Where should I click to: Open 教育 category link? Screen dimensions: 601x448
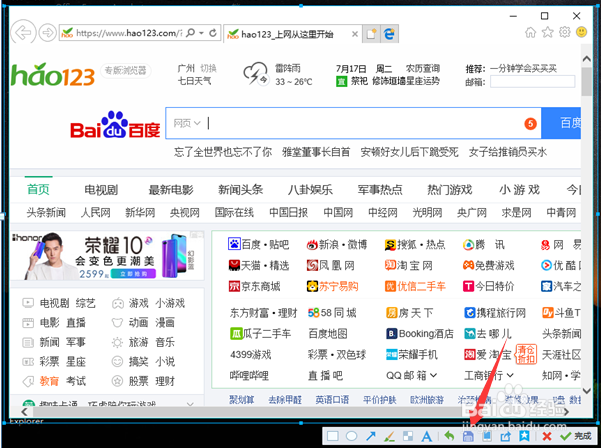point(49,381)
